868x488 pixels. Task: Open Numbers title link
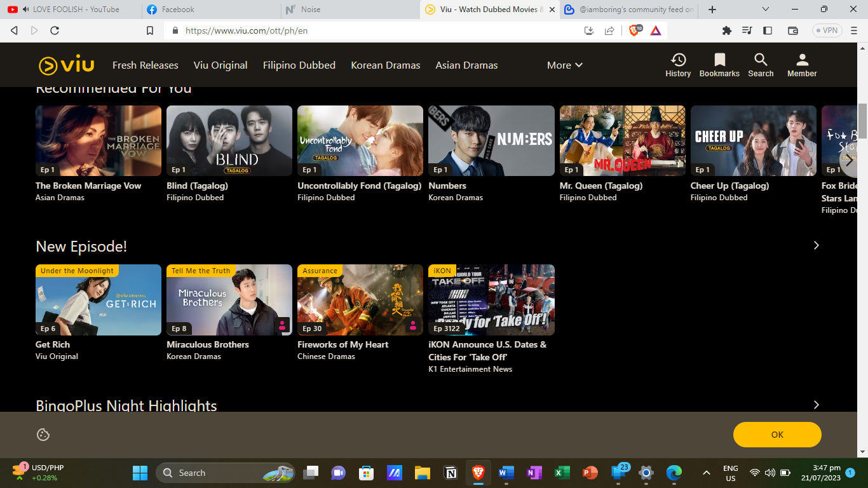(x=447, y=186)
